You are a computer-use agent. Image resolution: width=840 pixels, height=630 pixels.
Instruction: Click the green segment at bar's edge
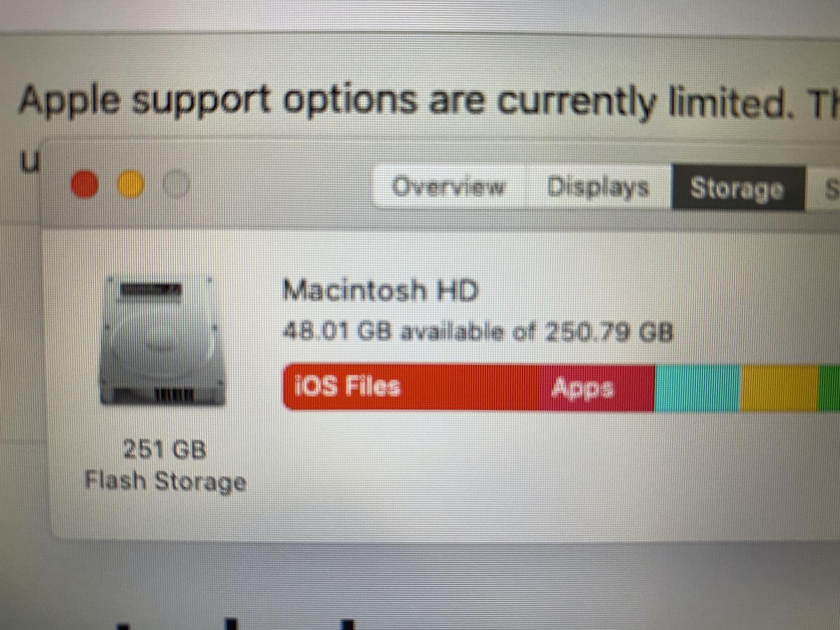[829, 388]
